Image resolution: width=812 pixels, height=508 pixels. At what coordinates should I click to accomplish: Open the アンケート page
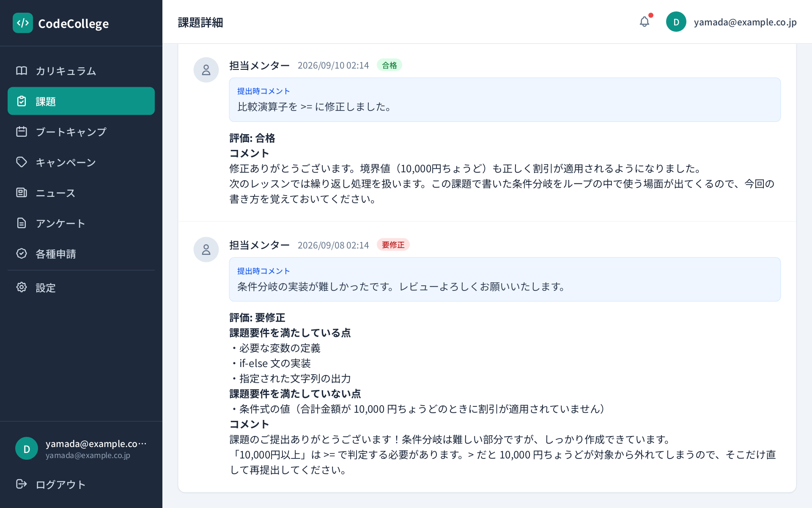click(81, 223)
